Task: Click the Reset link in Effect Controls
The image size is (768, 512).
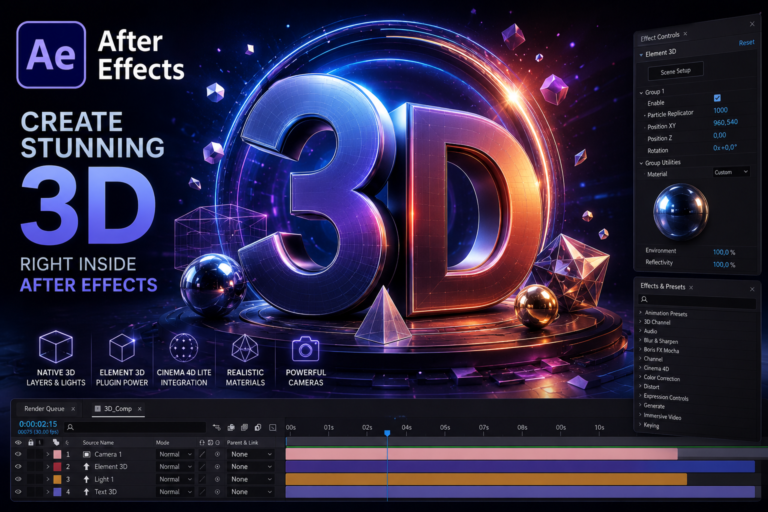Action: click(x=746, y=43)
